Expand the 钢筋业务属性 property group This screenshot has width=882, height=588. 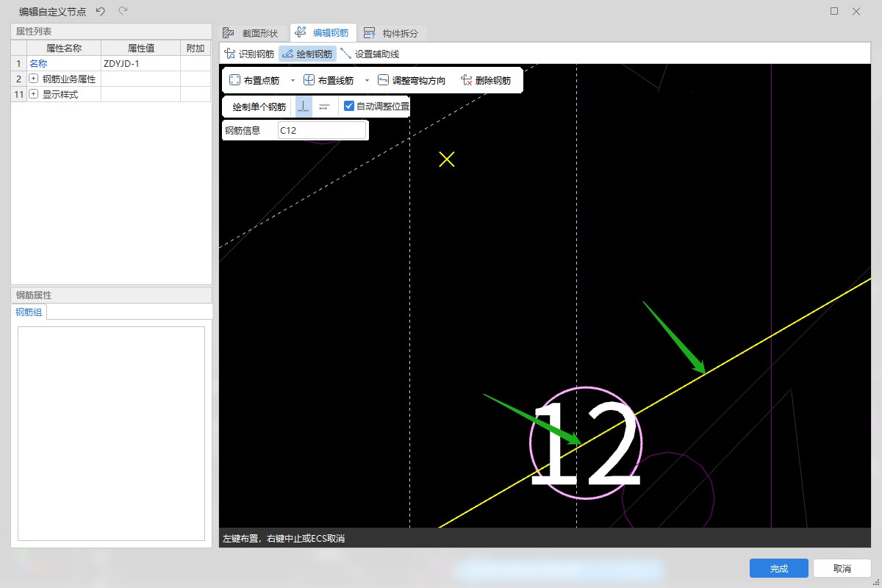coord(33,79)
